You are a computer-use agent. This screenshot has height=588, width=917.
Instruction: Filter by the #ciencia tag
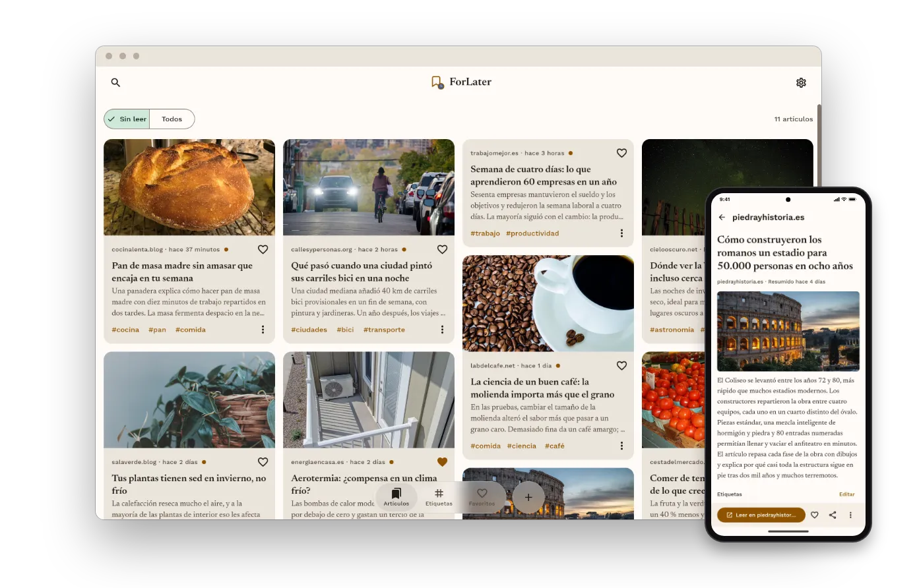[521, 446]
